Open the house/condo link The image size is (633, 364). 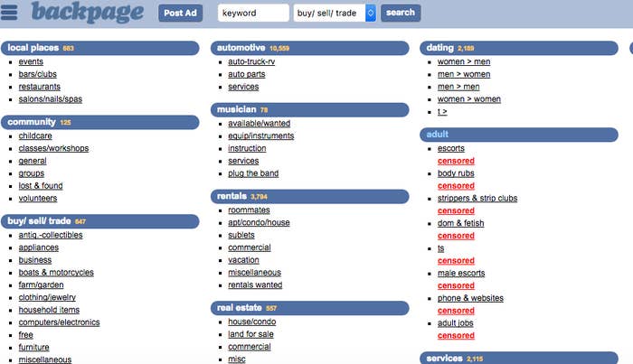[x=252, y=322]
